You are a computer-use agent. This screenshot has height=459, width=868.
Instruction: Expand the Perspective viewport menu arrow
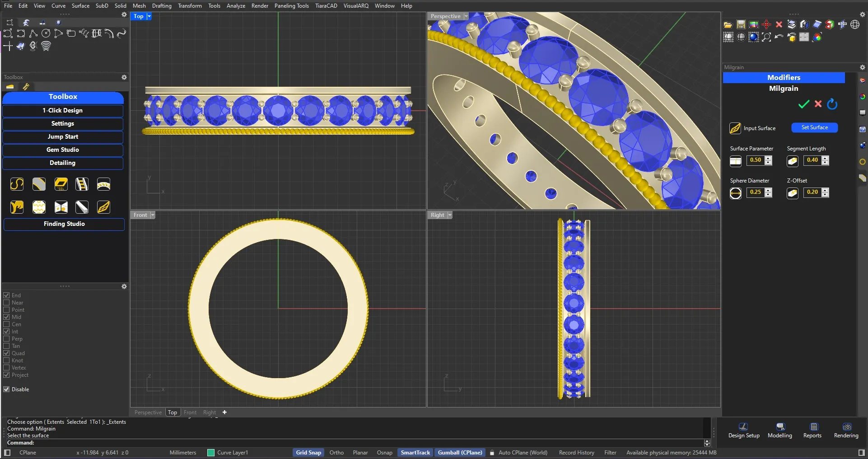(466, 16)
